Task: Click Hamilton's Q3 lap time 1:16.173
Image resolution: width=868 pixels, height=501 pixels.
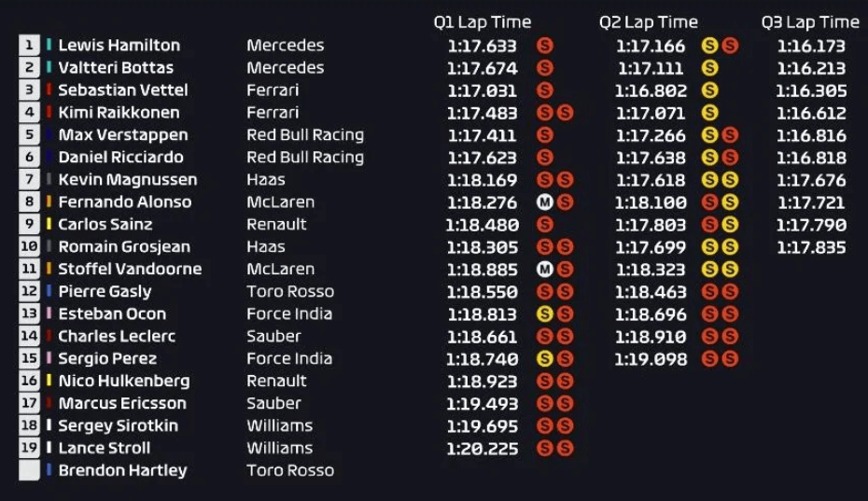Action: [x=811, y=45]
